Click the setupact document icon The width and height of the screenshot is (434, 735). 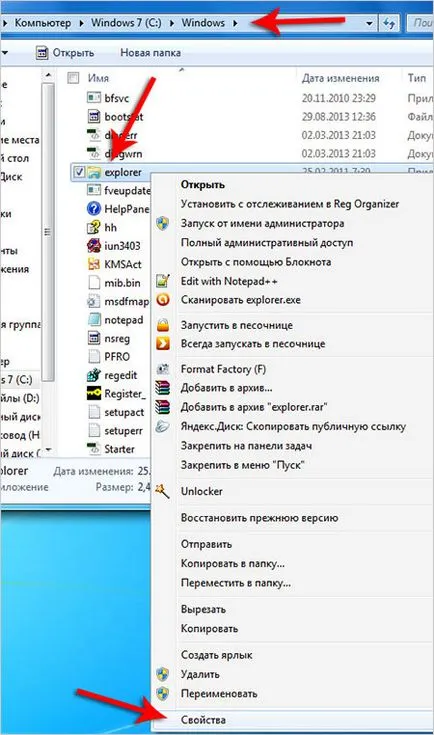(94, 412)
